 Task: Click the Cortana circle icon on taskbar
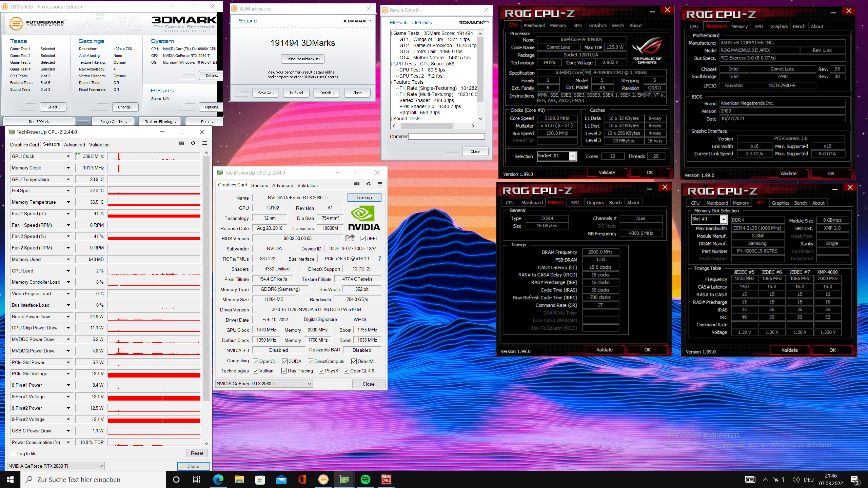click(x=176, y=480)
